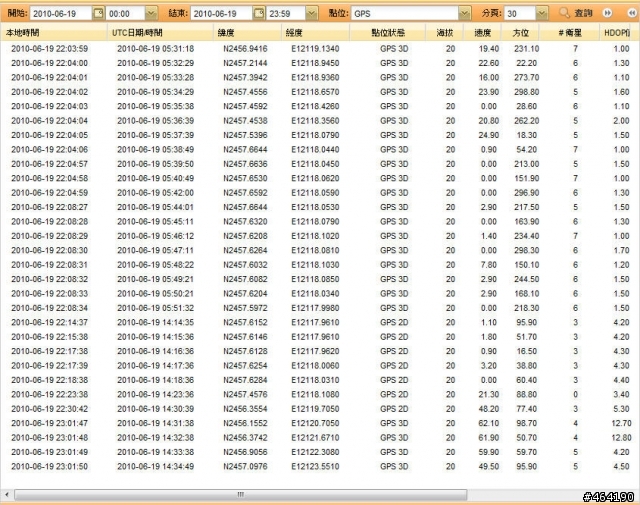Click the page size field showing 30
The width and height of the screenshot is (640, 505).
pyautogui.click(x=520, y=13)
